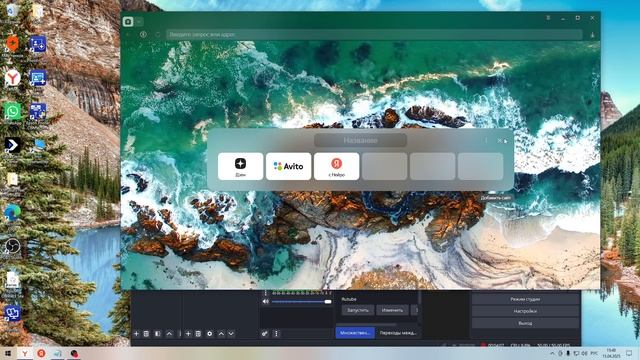640x360 pixels.
Task: Click the Yandex home icon left of address bar
Action: click(143, 35)
